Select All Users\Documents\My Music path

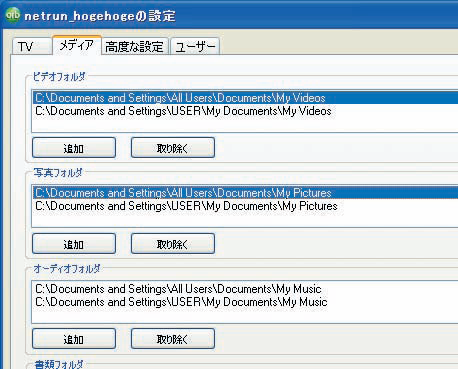[246, 289]
